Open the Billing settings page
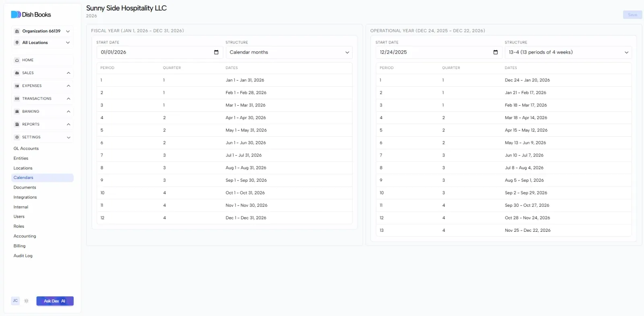The image size is (644, 316). click(x=19, y=246)
